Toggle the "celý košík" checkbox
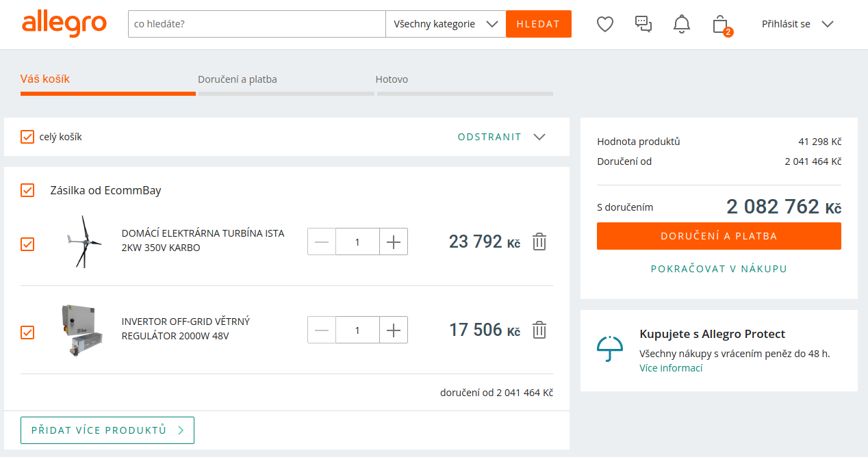 pos(27,137)
